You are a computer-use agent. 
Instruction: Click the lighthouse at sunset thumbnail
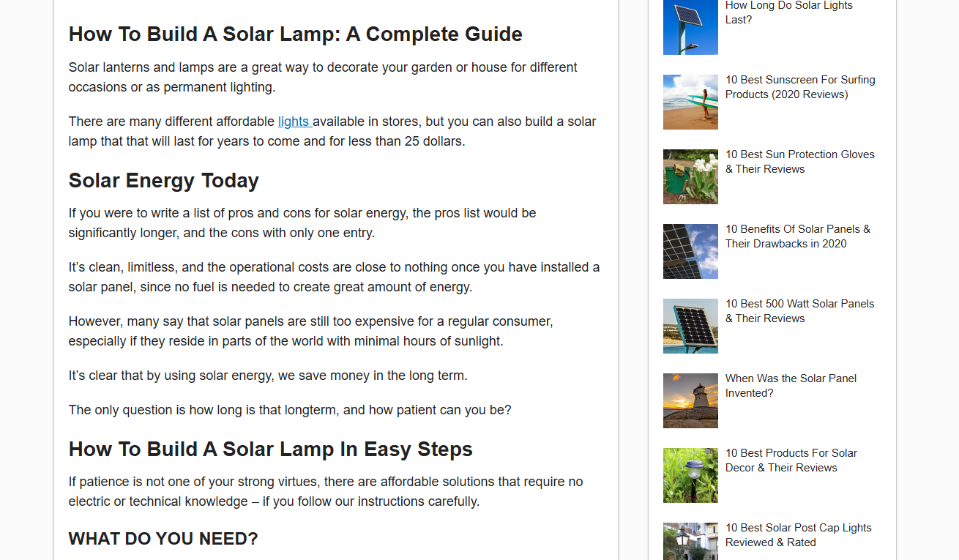[690, 400]
